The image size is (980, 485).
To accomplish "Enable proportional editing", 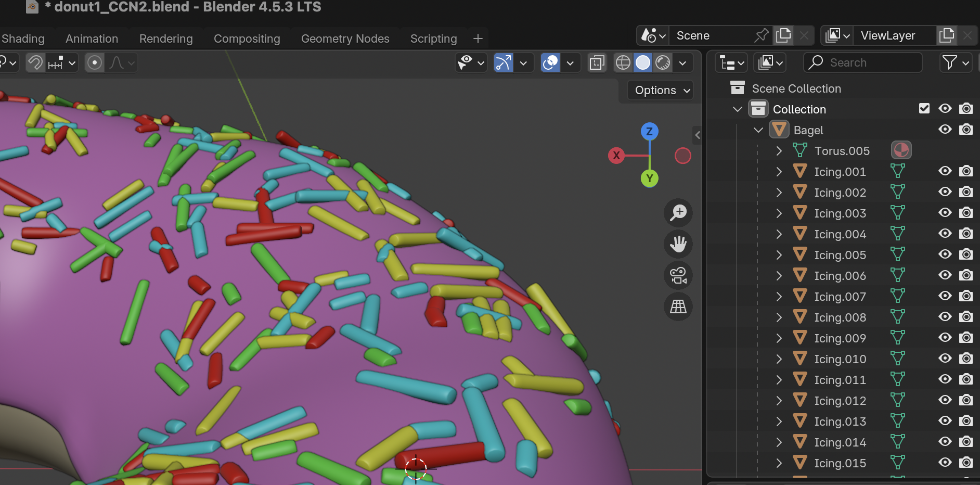I will coord(95,62).
